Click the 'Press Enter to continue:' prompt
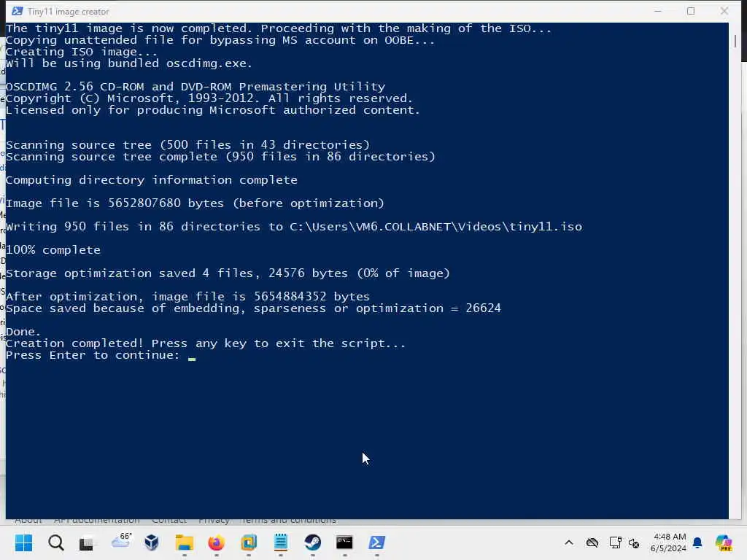The image size is (747, 560). coord(93,355)
